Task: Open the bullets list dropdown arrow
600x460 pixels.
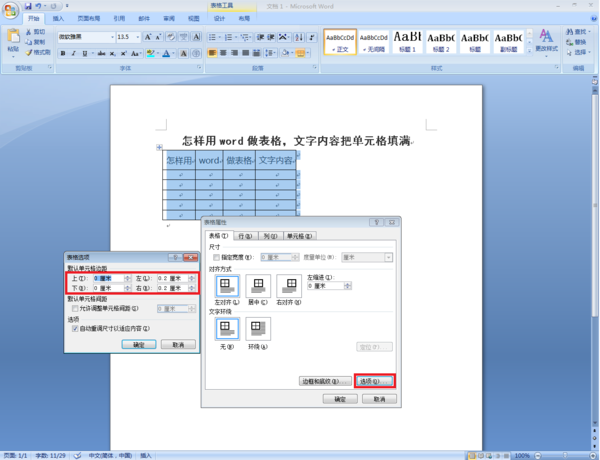Action: point(220,37)
